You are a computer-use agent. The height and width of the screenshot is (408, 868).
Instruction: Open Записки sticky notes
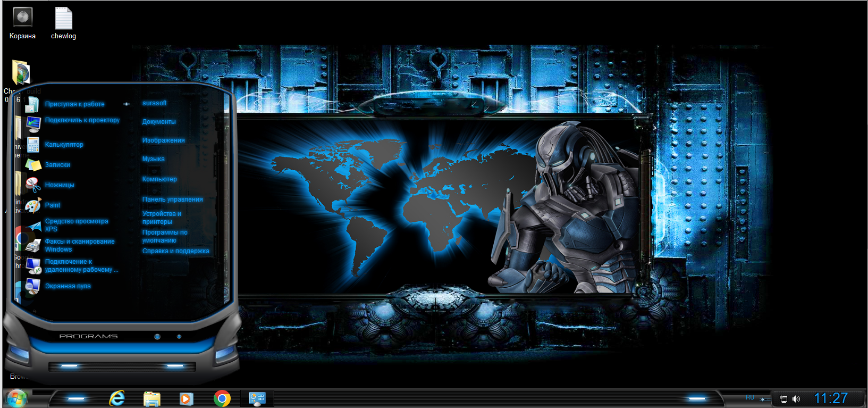[x=57, y=165]
